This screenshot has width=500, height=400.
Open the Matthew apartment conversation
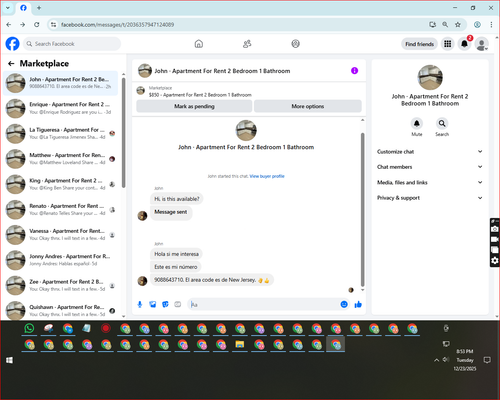point(61,159)
